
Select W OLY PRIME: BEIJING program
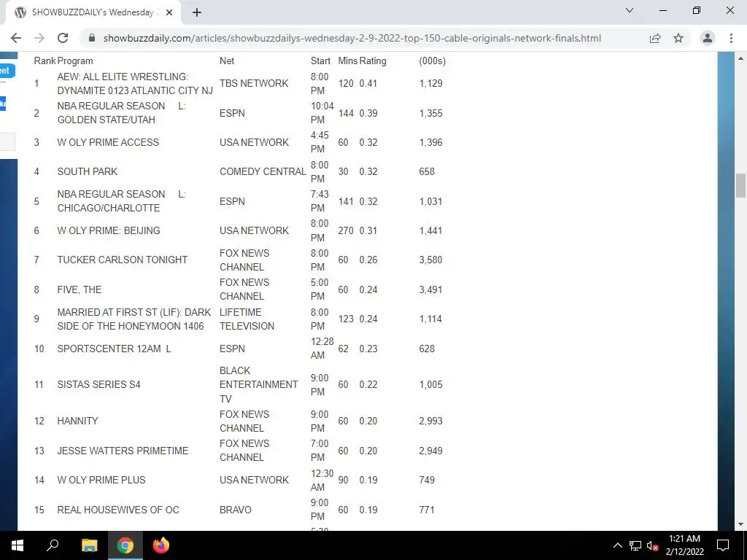[x=109, y=230]
